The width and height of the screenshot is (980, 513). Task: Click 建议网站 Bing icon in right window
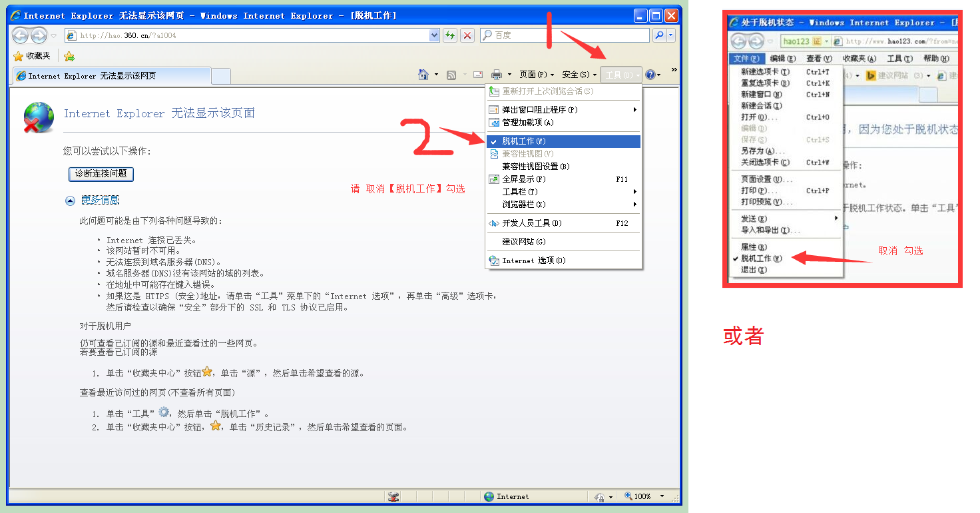click(x=870, y=76)
